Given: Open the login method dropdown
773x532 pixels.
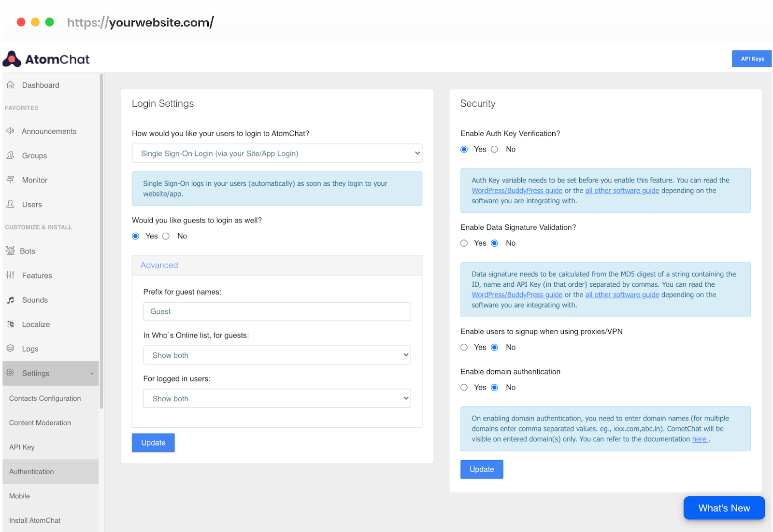Looking at the screenshot, I should tap(277, 154).
